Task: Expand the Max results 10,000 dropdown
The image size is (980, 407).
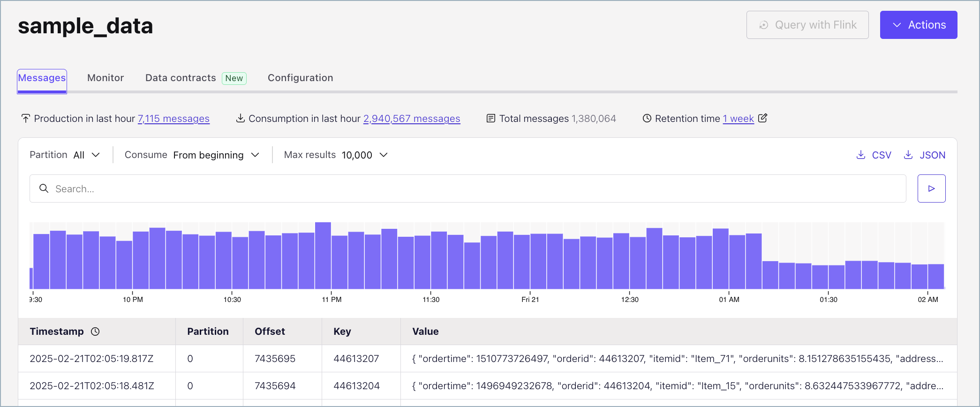Action: 364,155
